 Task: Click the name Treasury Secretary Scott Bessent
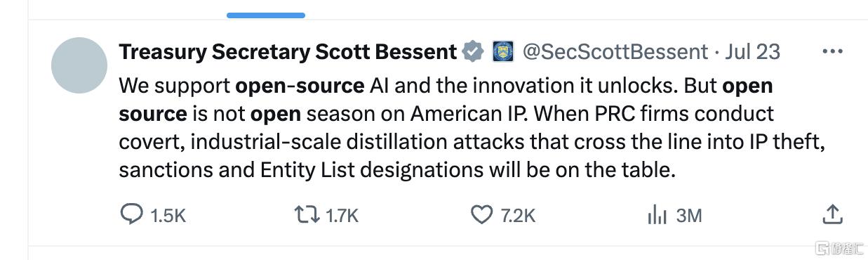click(x=288, y=52)
